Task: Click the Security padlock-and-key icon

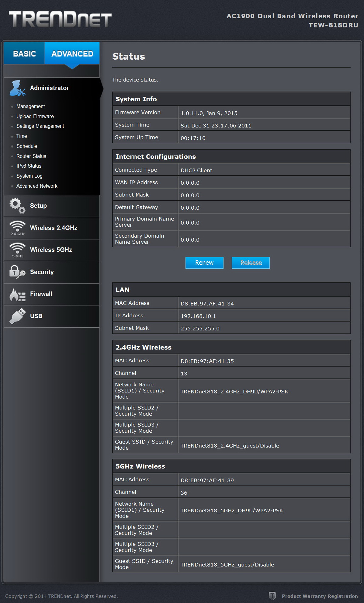Action: tap(17, 272)
